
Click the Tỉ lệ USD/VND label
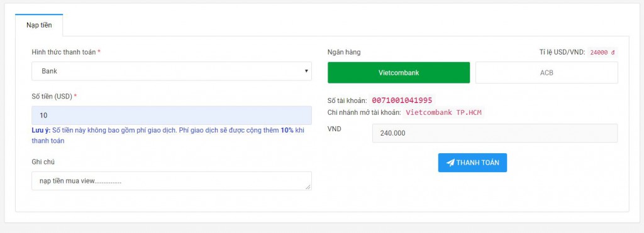click(562, 52)
